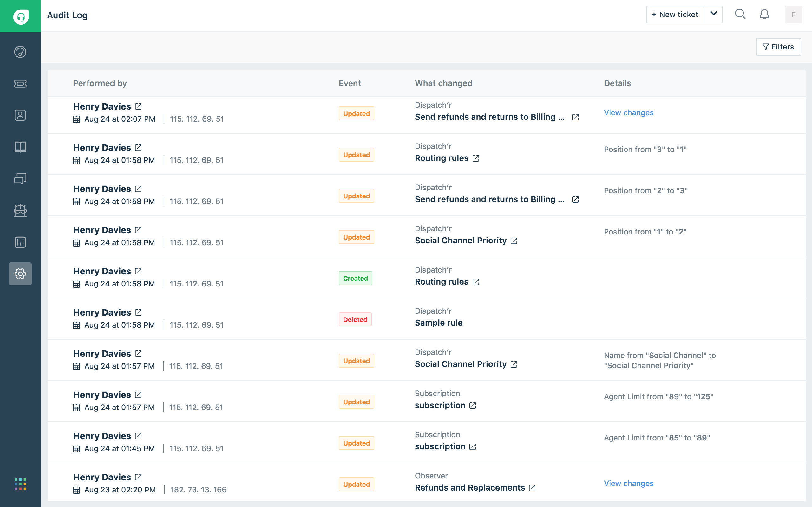Expand the New ticket dropdown arrow
This screenshot has height=507, width=812.
pyautogui.click(x=714, y=15)
